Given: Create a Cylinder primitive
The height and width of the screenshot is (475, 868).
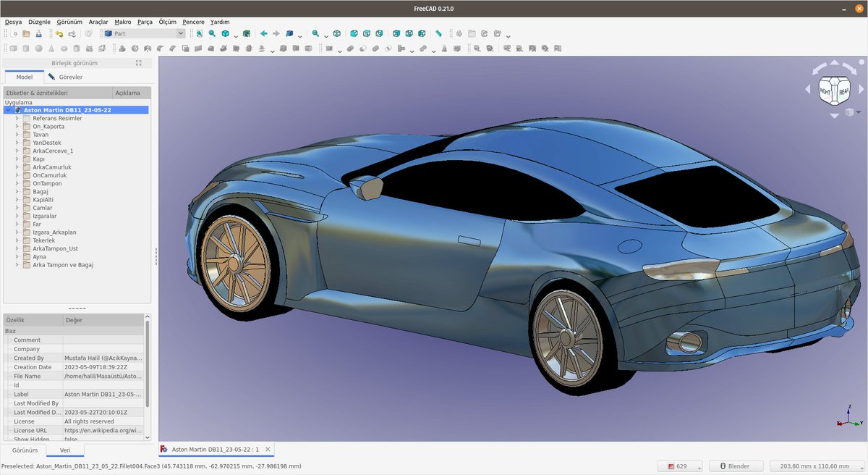Looking at the screenshot, I should [25, 49].
